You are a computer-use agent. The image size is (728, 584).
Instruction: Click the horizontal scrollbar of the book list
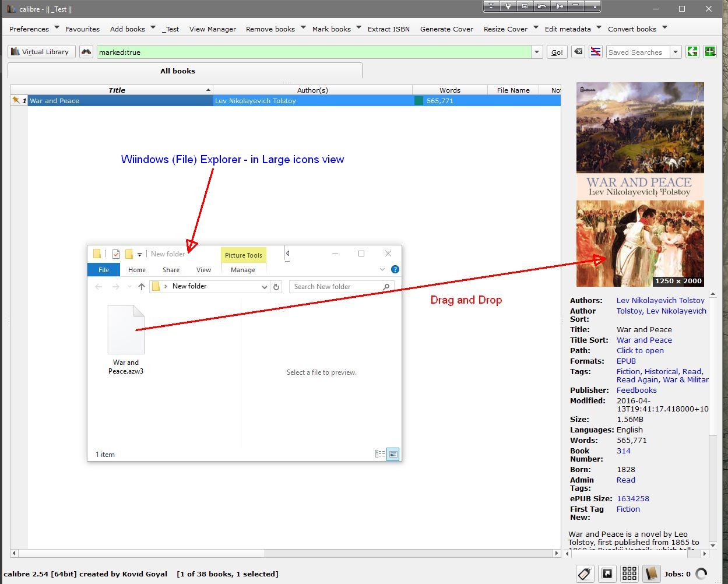pos(286,553)
